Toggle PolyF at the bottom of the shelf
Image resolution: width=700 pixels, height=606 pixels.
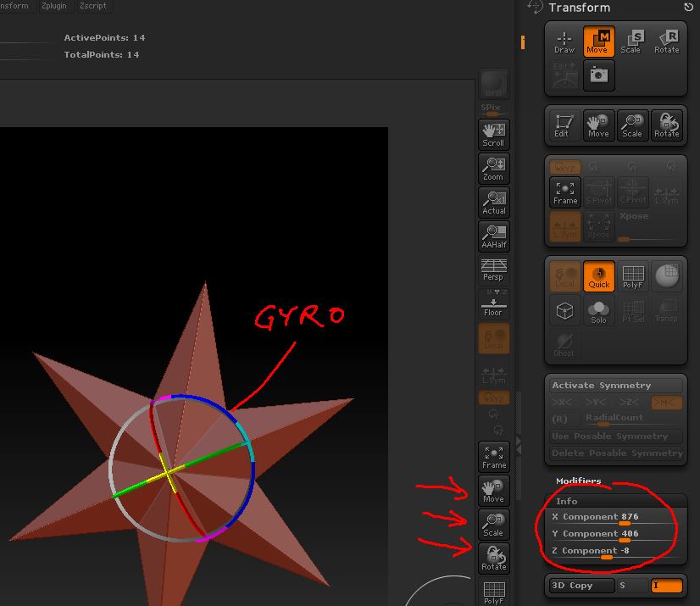click(x=494, y=592)
